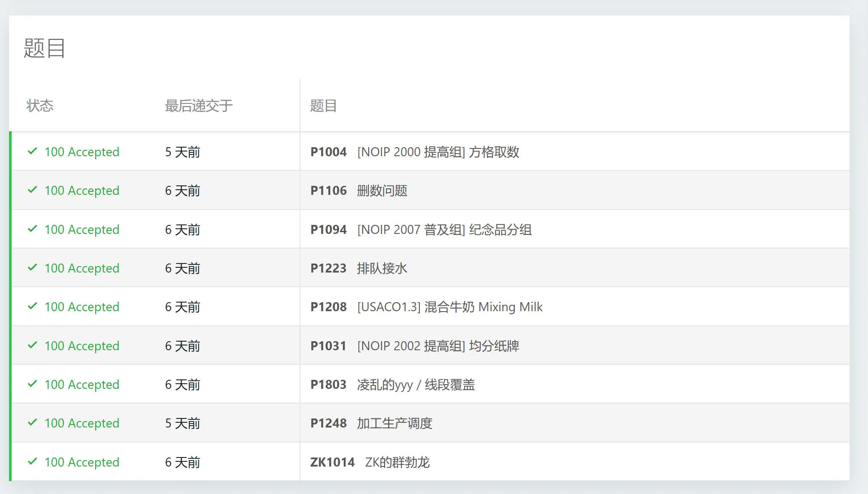Click checkmark icon in P1223 row
Viewport: 868px width, 494px height.
[x=32, y=268]
